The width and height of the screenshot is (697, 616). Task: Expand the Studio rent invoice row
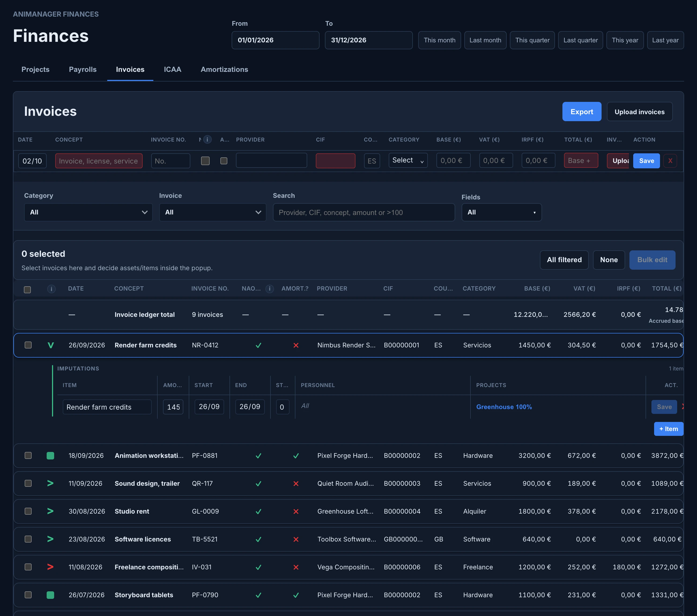[x=50, y=511]
